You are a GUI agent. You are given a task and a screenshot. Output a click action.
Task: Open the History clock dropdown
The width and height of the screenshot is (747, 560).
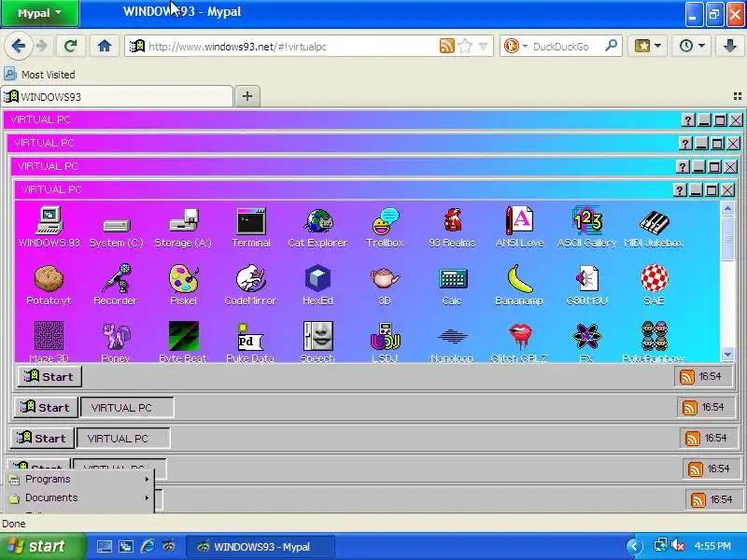[692, 46]
